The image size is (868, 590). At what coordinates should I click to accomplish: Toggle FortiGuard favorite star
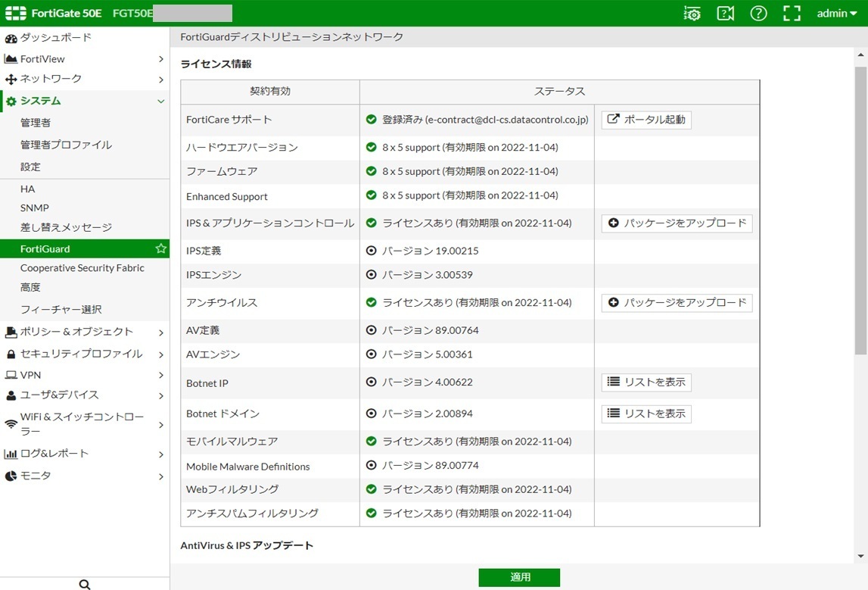[x=160, y=248]
